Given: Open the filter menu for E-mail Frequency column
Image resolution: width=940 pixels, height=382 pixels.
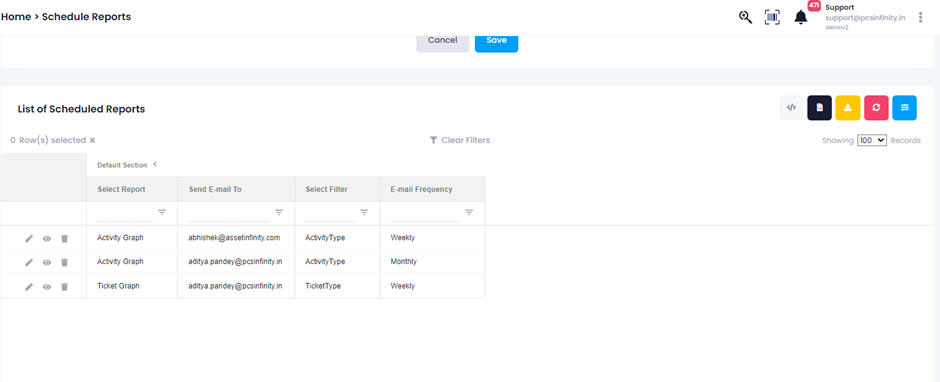Looking at the screenshot, I should coord(469,212).
